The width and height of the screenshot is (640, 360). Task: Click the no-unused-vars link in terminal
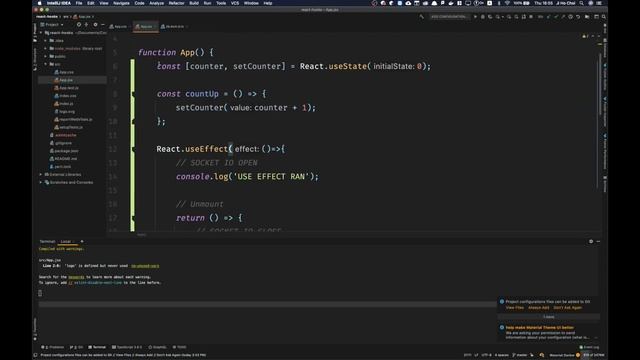(145, 266)
